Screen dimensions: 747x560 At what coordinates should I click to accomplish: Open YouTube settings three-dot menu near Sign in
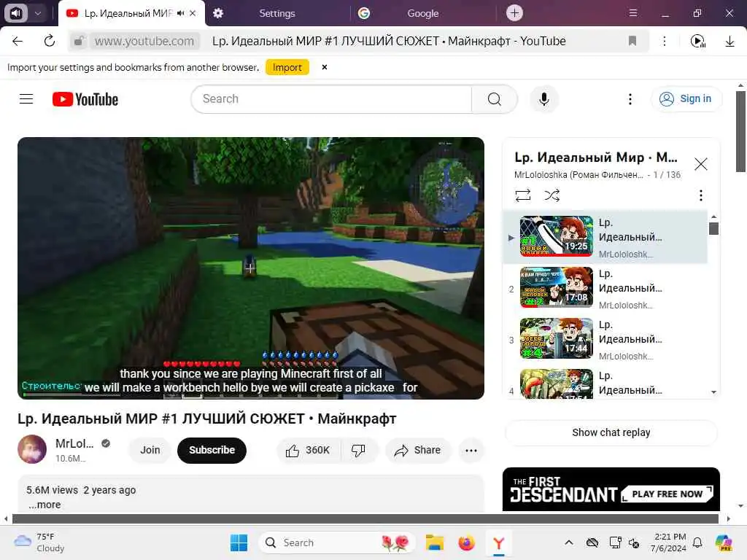click(630, 99)
